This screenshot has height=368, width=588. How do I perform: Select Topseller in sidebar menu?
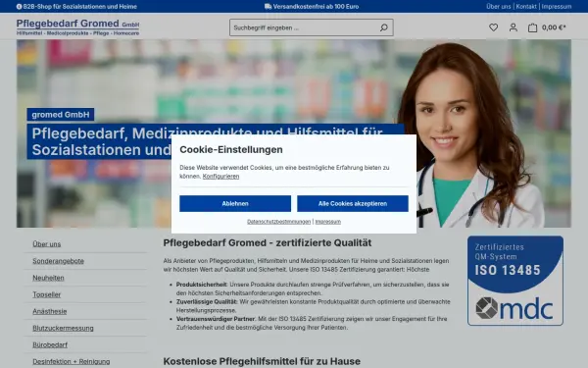pyautogui.click(x=46, y=294)
